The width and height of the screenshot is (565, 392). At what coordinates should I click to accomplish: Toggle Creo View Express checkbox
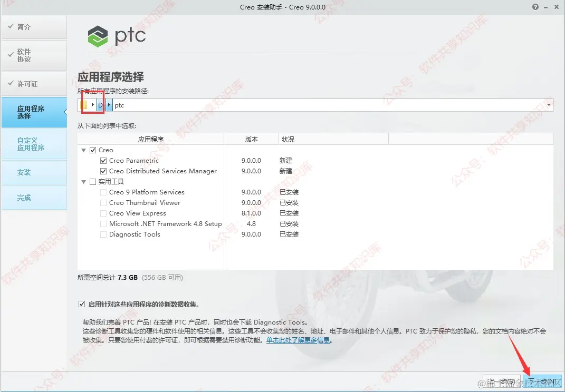(103, 213)
